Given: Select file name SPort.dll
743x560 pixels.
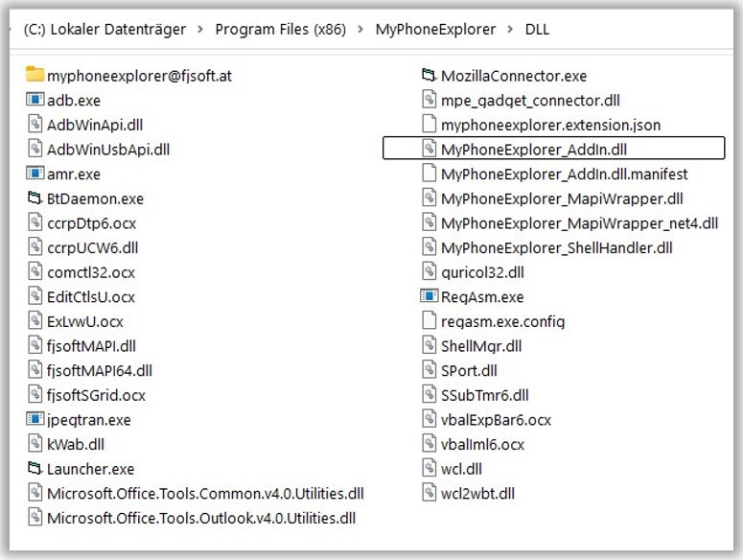Looking at the screenshot, I should (469, 371).
